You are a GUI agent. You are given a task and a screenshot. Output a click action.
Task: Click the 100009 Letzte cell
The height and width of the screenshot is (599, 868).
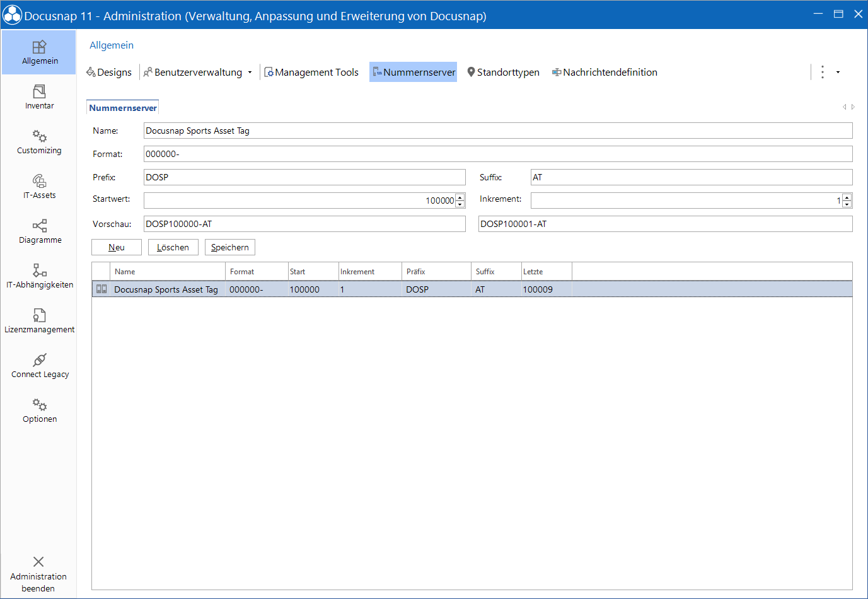[x=547, y=289]
